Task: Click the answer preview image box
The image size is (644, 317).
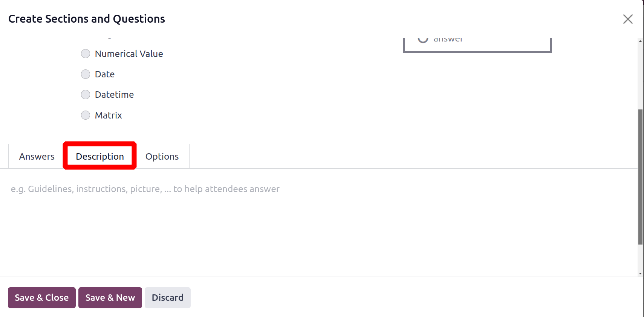Action: (477, 45)
